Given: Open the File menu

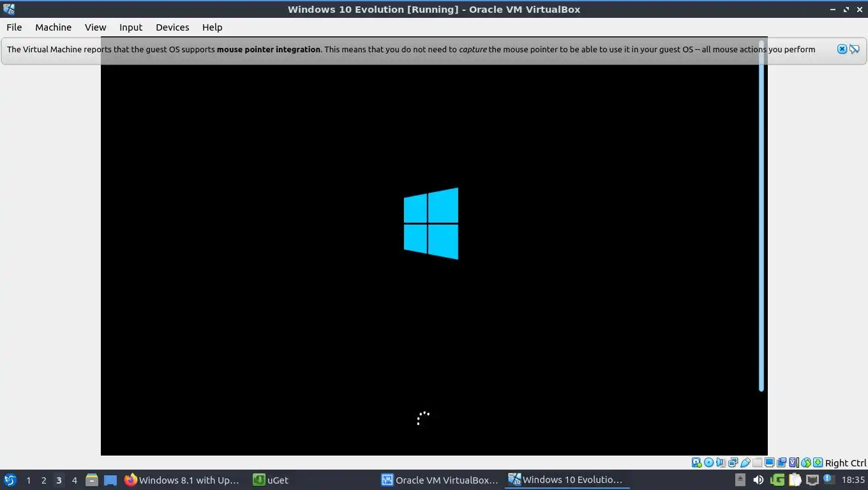Looking at the screenshot, I should [14, 27].
